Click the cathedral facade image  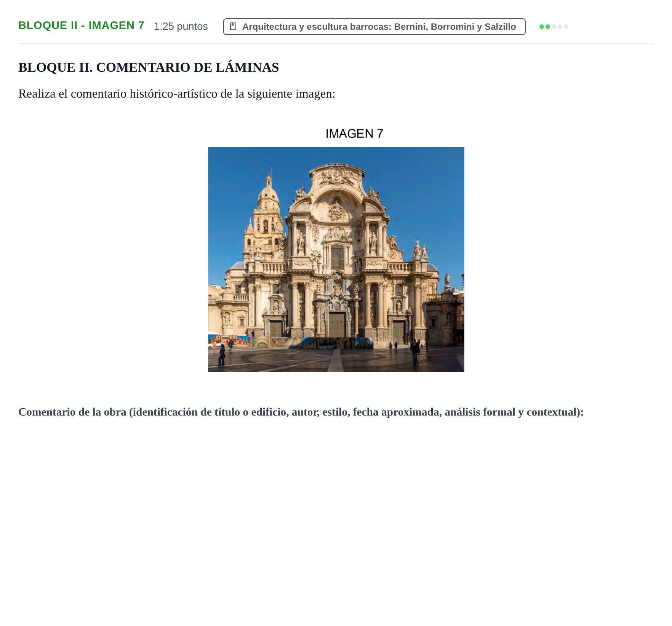tap(336, 259)
